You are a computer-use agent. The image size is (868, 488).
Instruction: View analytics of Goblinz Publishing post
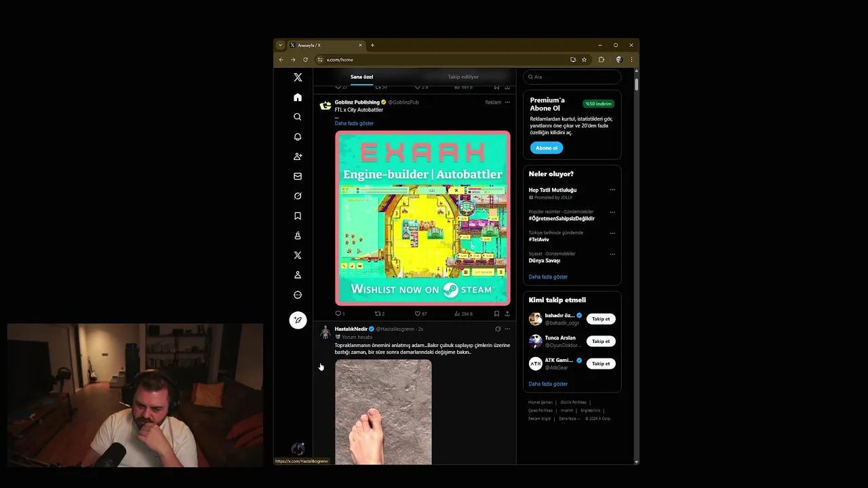pos(458,314)
